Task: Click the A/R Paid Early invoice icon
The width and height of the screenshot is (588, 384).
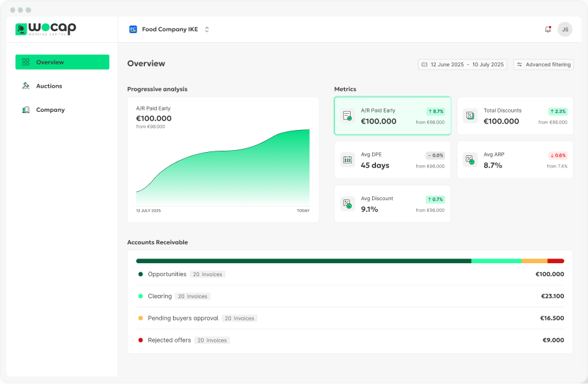Action: (x=347, y=116)
